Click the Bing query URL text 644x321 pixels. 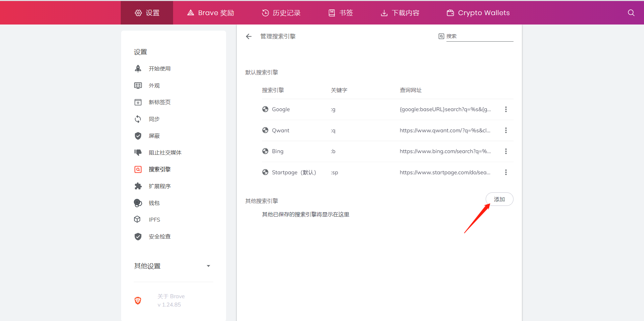[x=445, y=151]
